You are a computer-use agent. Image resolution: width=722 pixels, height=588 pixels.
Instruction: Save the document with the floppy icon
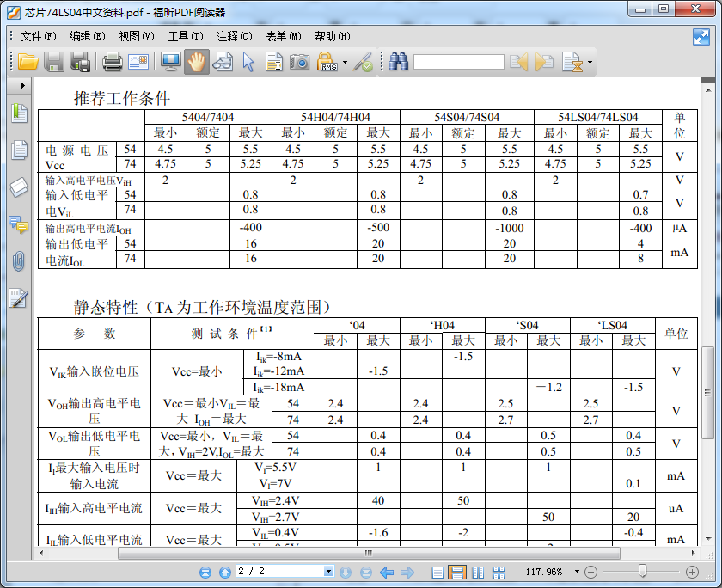54,62
